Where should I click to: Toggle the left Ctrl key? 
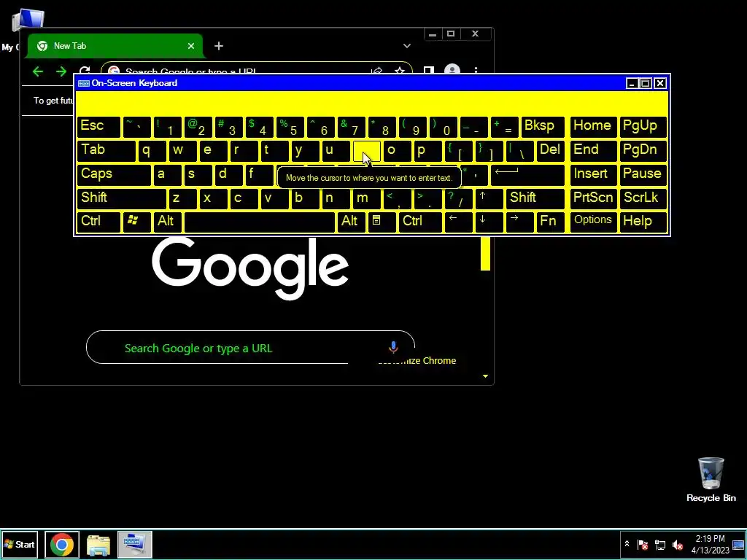(x=98, y=222)
